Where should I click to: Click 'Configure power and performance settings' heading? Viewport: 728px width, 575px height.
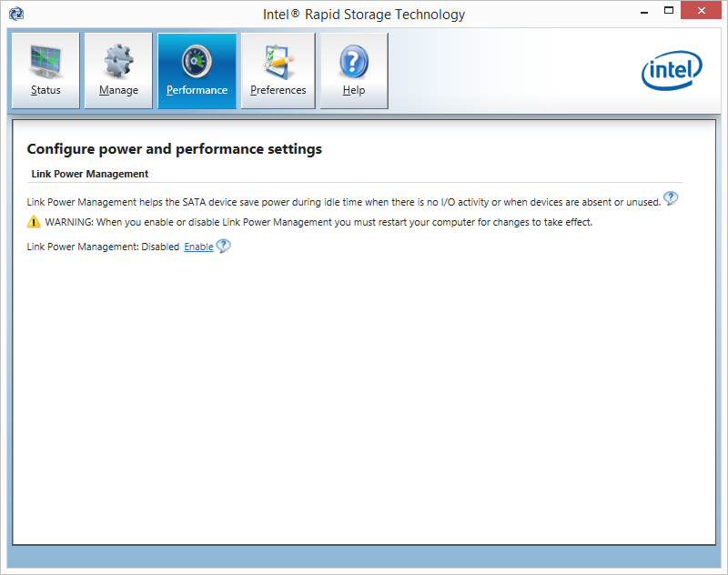[x=175, y=149]
